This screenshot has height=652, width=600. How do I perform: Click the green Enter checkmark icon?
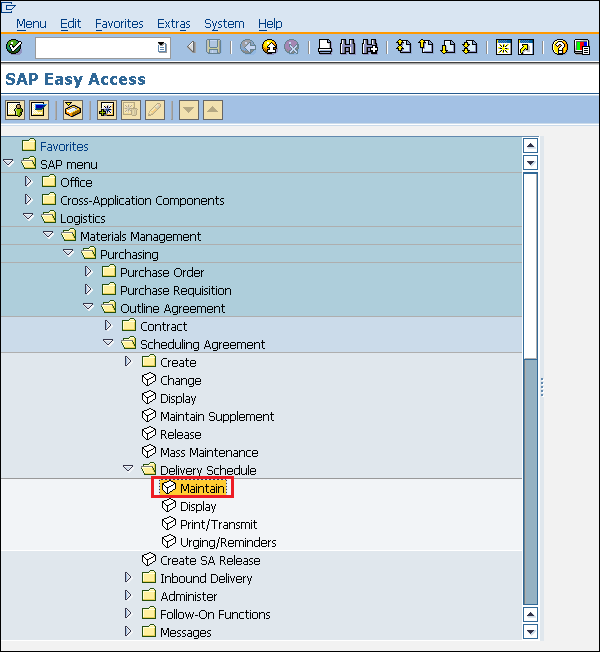click(x=14, y=47)
